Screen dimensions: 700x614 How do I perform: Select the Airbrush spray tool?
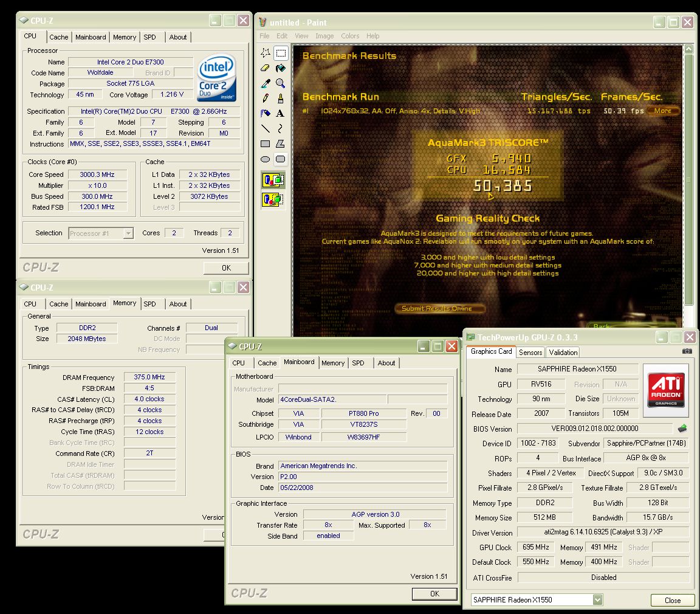[x=266, y=114]
